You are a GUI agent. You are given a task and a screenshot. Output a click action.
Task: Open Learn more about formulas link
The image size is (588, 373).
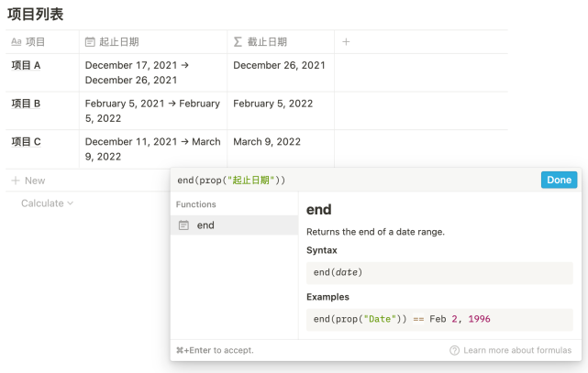(517, 350)
